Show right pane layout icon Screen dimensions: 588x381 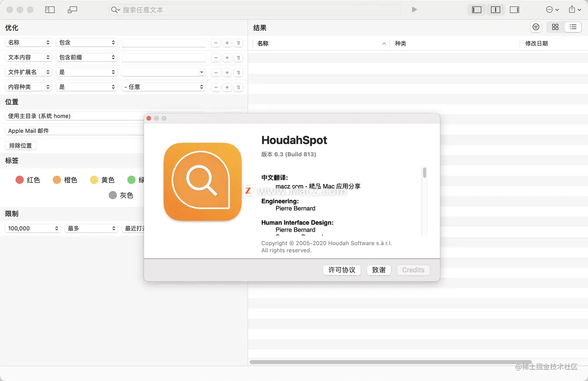[514, 10]
